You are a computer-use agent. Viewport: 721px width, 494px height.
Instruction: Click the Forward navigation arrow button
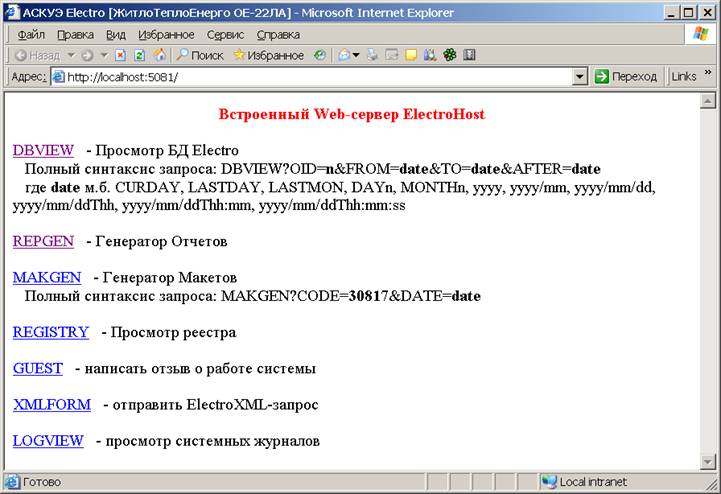87,56
